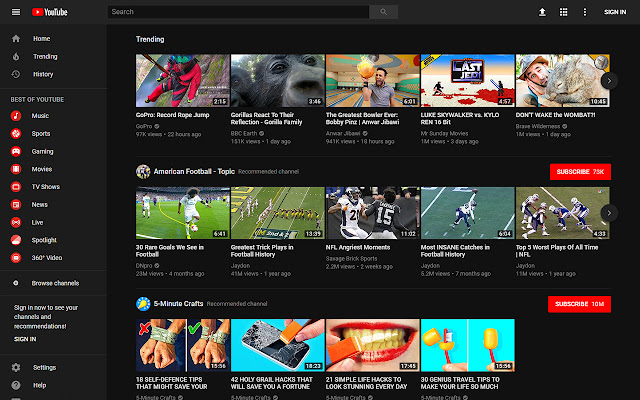Open Browse channels in sidebar
The image size is (640, 400).
(x=55, y=283)
